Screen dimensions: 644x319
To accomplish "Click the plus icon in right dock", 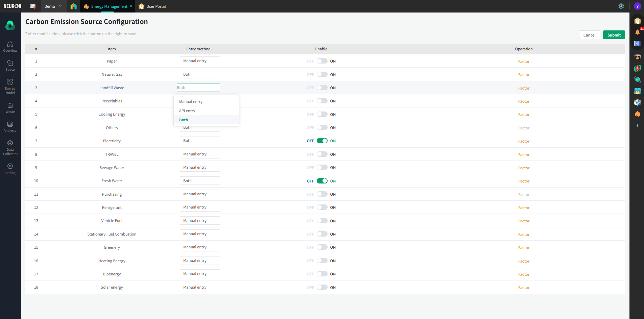I will (637, 125).
